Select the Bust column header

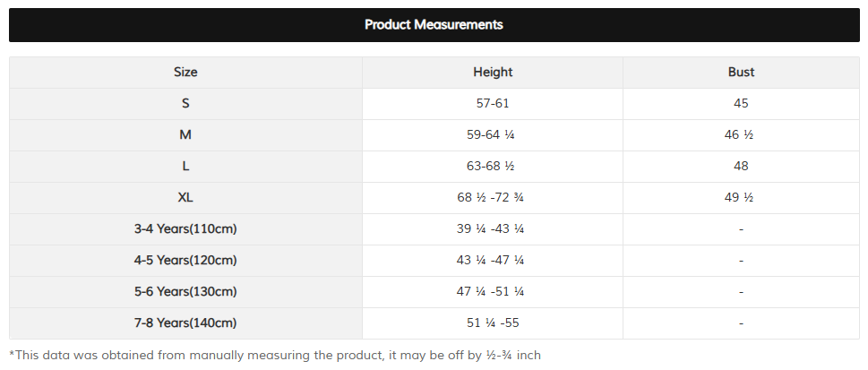point(741,72)
